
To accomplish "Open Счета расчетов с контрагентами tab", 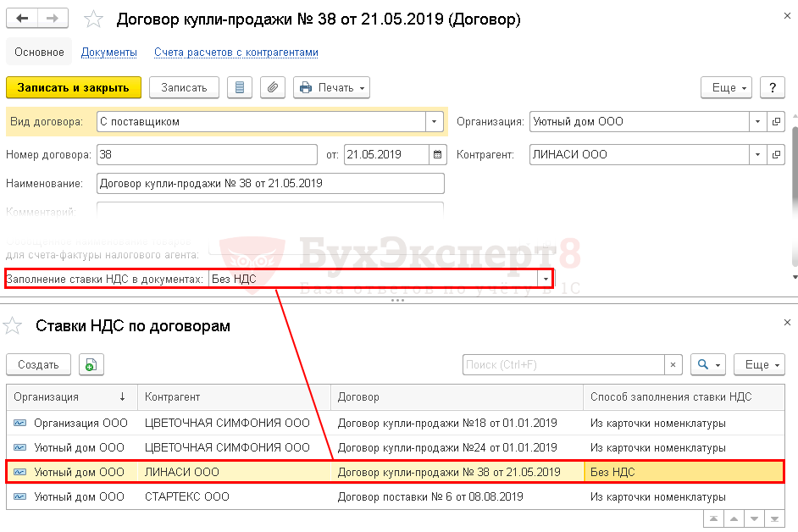I will pyautogui.click(x=236, y=53).
